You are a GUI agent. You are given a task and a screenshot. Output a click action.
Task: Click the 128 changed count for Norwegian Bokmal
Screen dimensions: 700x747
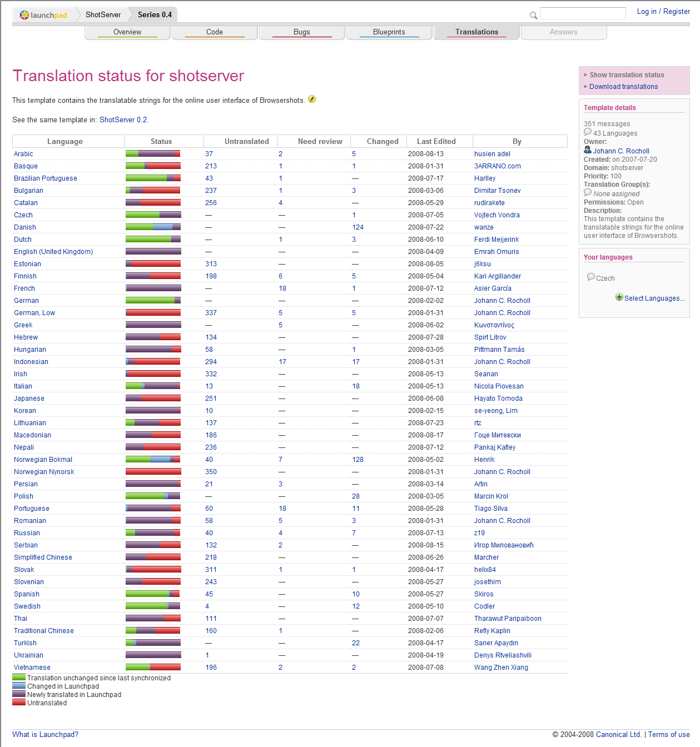[x=358, y=460]
